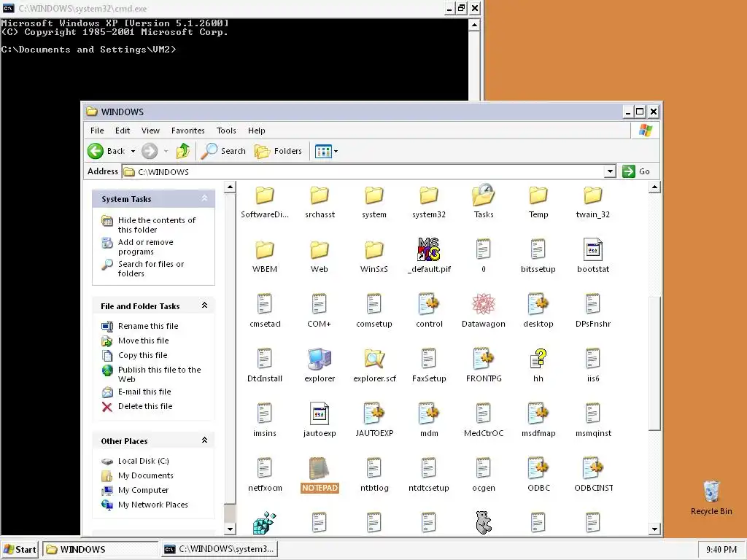
Task: Open Local Disk (C:) link
Action: coord(144,461)
